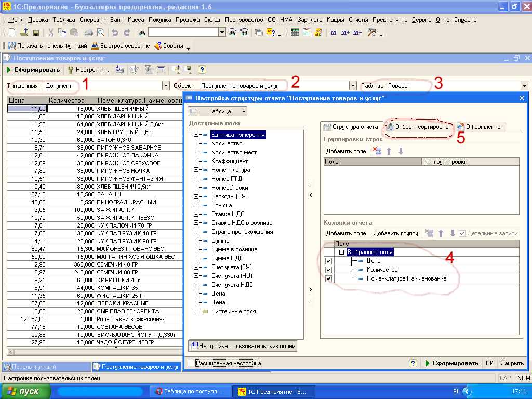Expand the Системные поля folder

[196, 311]
